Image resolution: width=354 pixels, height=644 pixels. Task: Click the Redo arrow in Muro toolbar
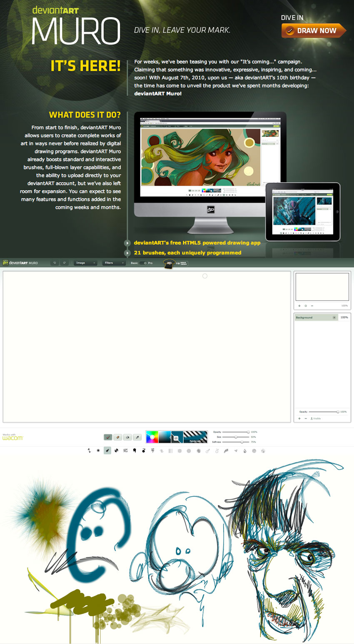pos(65,263)
